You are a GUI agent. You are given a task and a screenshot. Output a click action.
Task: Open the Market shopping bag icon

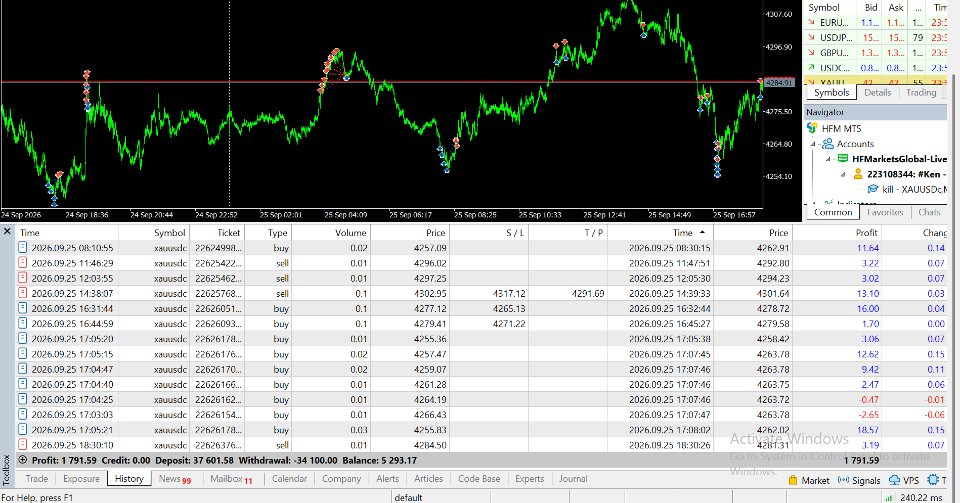coord(793,480)
